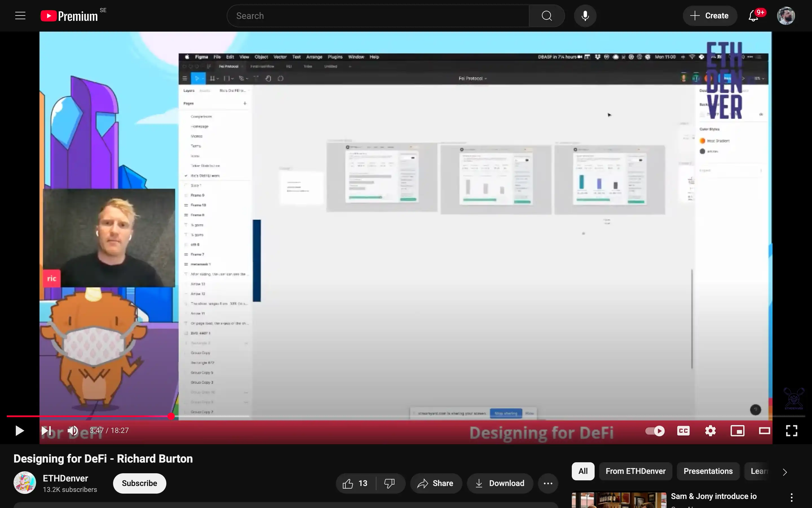Toggle autoplay switch
Screen dimensions: 812x508
tap(655, 431)
